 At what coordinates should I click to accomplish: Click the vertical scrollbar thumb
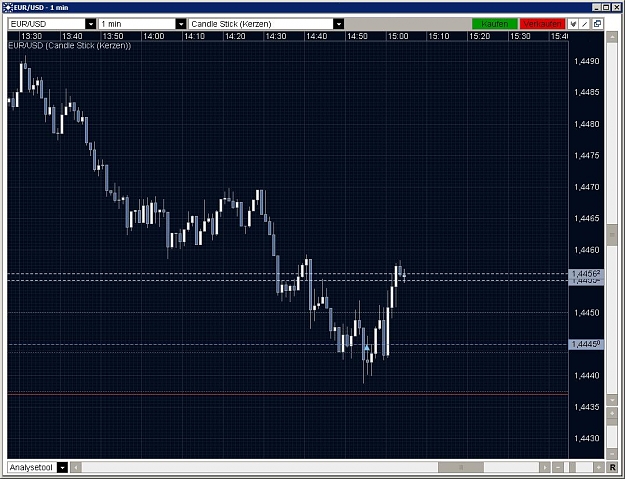click(612, 235)
